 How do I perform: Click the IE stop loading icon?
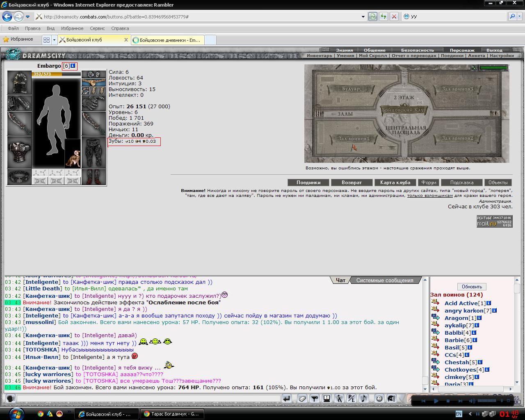pyautogui.click(x=394, y=16)
